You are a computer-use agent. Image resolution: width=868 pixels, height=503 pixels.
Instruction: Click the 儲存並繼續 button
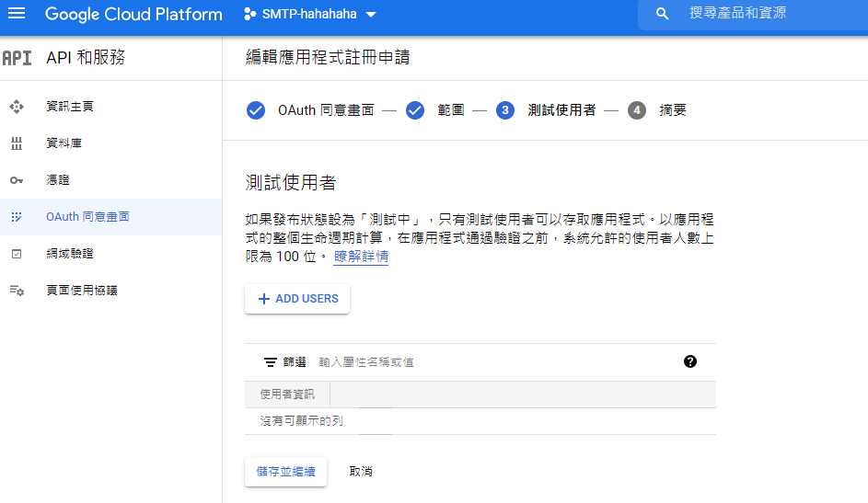point(286,472)
